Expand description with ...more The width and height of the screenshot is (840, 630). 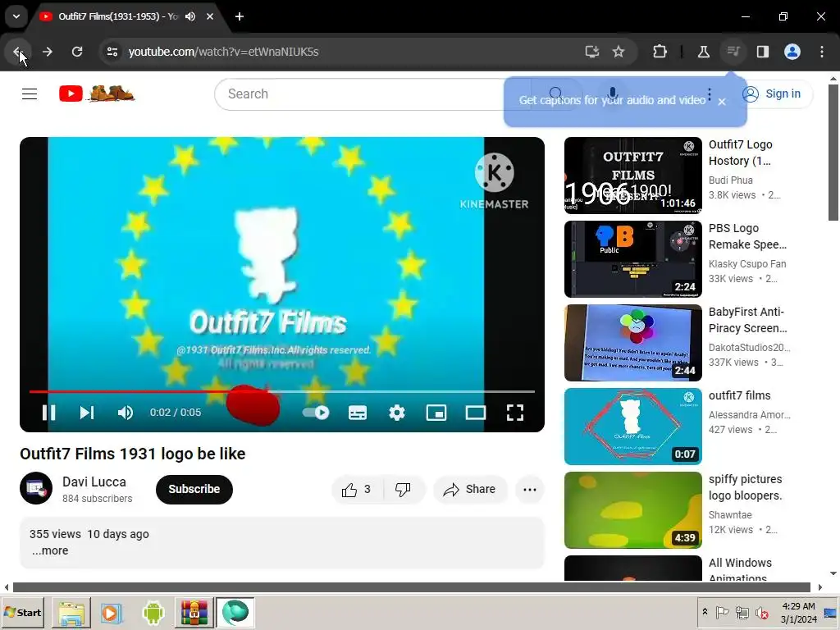50,550
